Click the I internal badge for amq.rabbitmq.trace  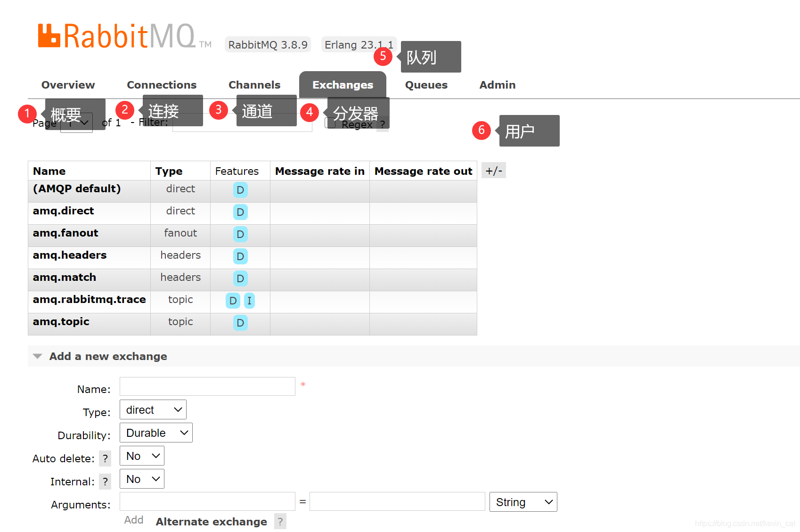pos(249,301)
